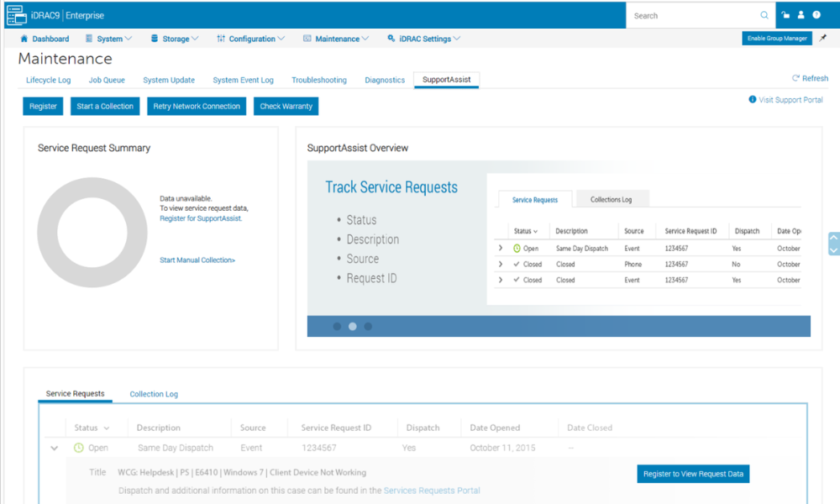This screenshot has width=840, height=504.
Task: Open the System Update tab
Action: 169,80
